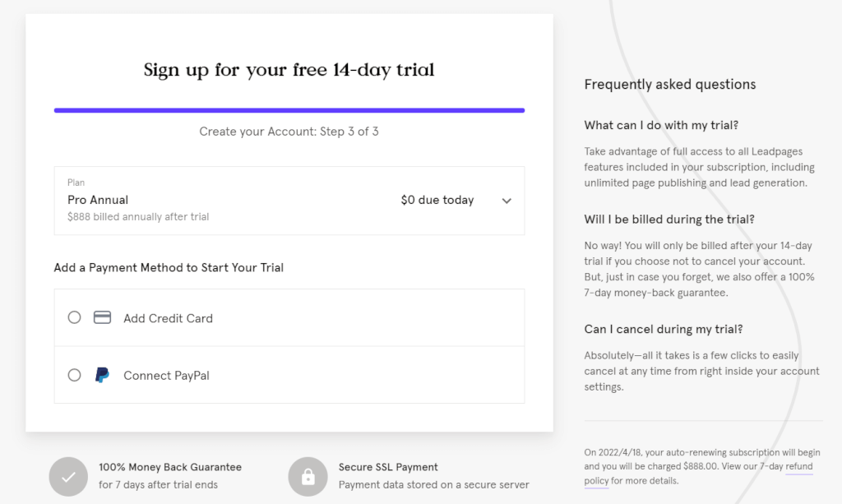The width and height of the screenshot is (842, 504).
Task: Click the 'Will I be billed during the trial?' question
Action: point(669,219)
